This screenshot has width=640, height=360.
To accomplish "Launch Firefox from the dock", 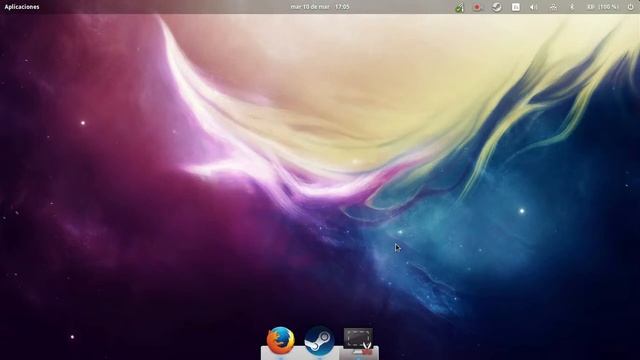I will pyautogui.click(x=280, y=341).
